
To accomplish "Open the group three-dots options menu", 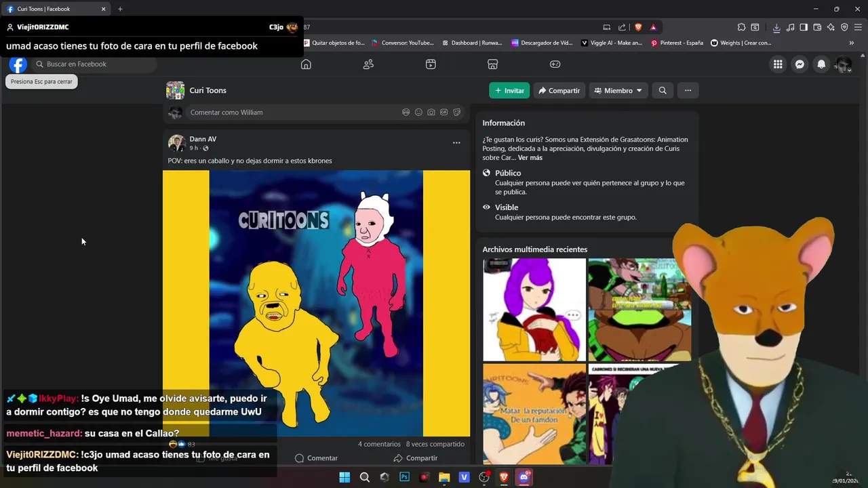I will [688, 91].
